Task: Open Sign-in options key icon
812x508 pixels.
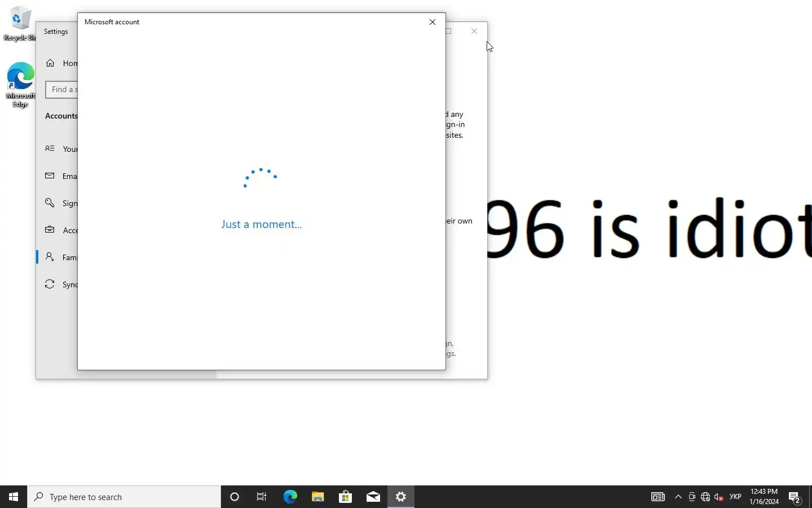Action: tap(50, 203)
